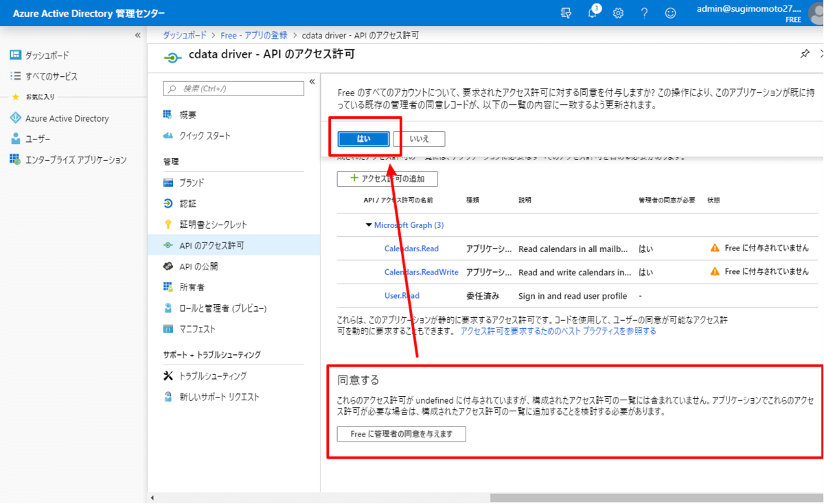Open the help question mark icon
Image resolution: width=824 pixels, height=504 pixels.
pos(644,13)
